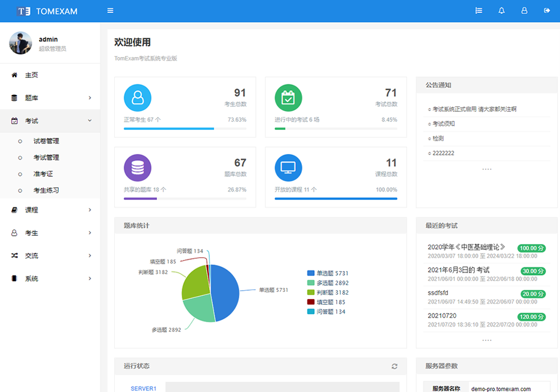The image size is (560, 392).
Task: Open announcement 考试系统正式启用 link
Action: [x=474, y=109]
